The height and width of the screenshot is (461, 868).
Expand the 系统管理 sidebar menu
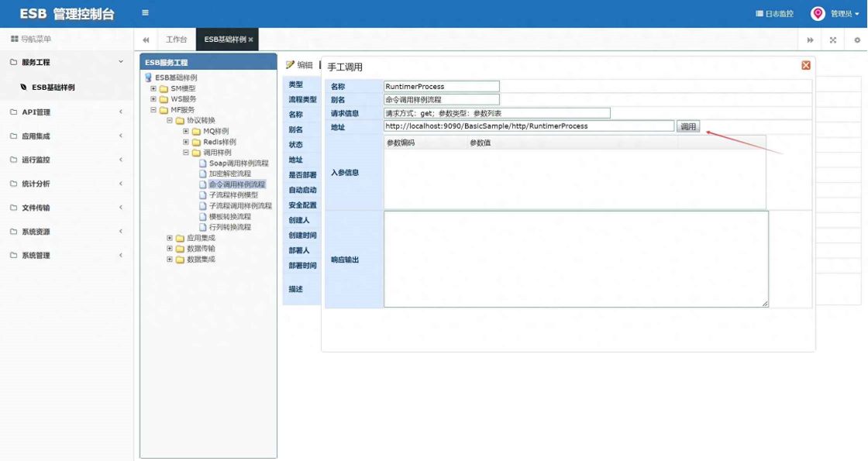67,255
